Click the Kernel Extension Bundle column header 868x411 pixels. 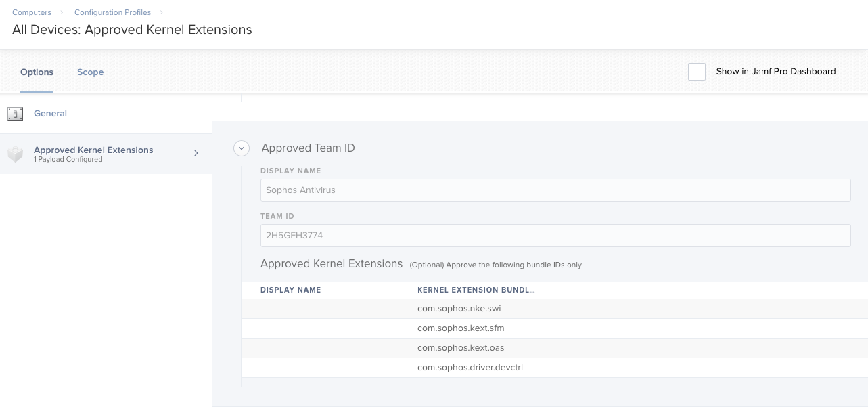[x=476, y=290]
